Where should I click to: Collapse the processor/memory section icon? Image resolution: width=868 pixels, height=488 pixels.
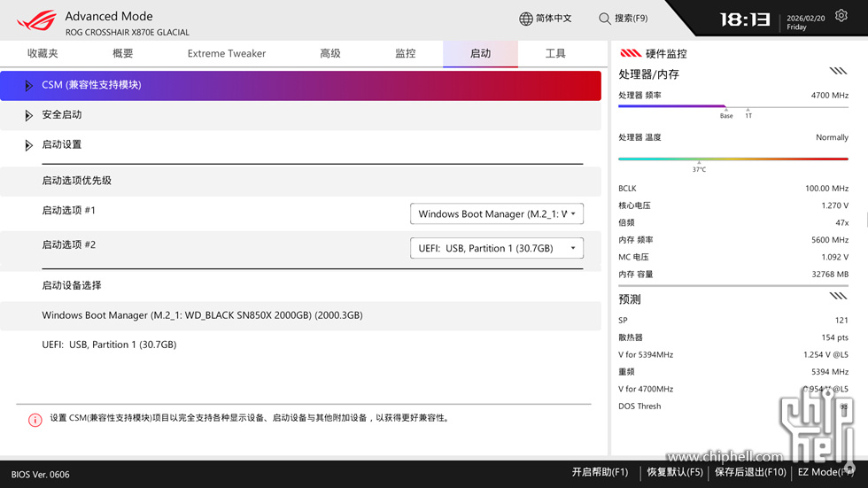tap(838, 72)
